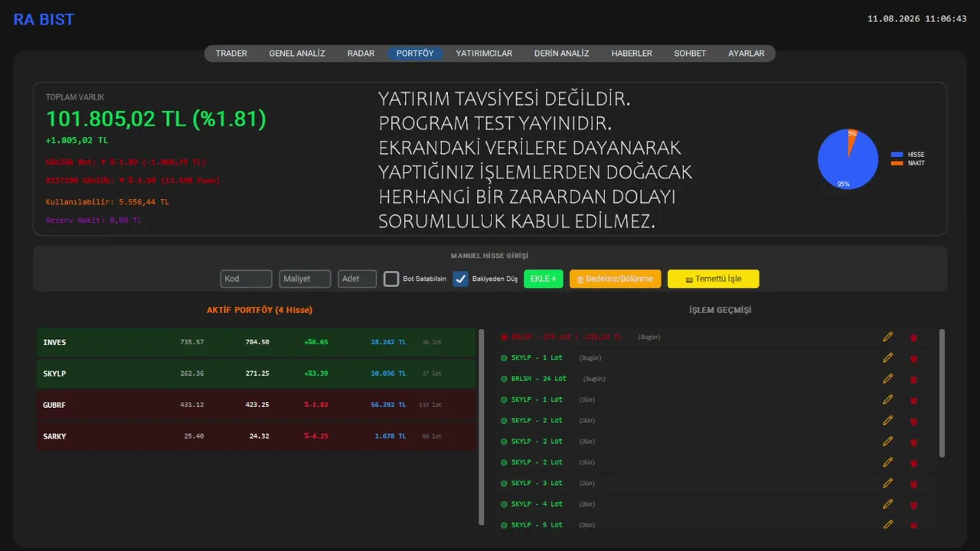The image size is (980, 551).
Task: Select the SKYLP portfolio row
Action: pyautogui.click(x=256, y=373)
